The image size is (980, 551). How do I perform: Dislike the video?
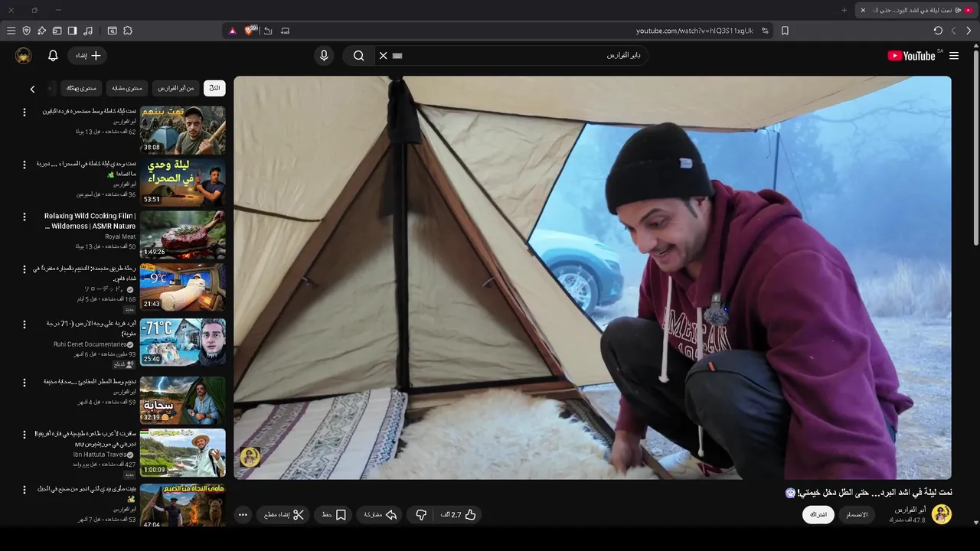point(421,515)
